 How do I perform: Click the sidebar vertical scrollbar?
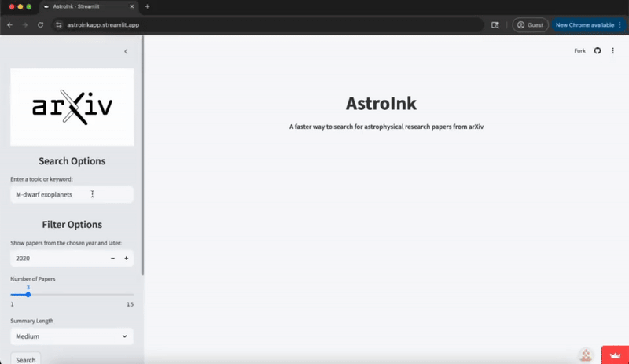[x=142, y=156]
